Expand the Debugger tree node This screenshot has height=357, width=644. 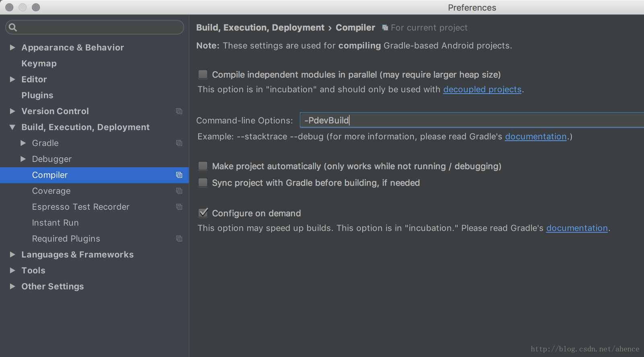pos(23,159)
